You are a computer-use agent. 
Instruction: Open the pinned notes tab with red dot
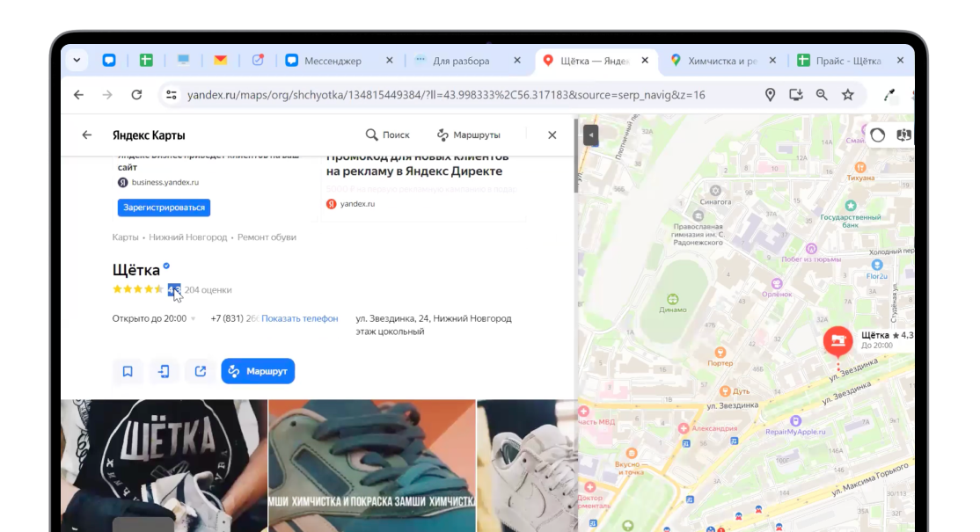point(258,61)
